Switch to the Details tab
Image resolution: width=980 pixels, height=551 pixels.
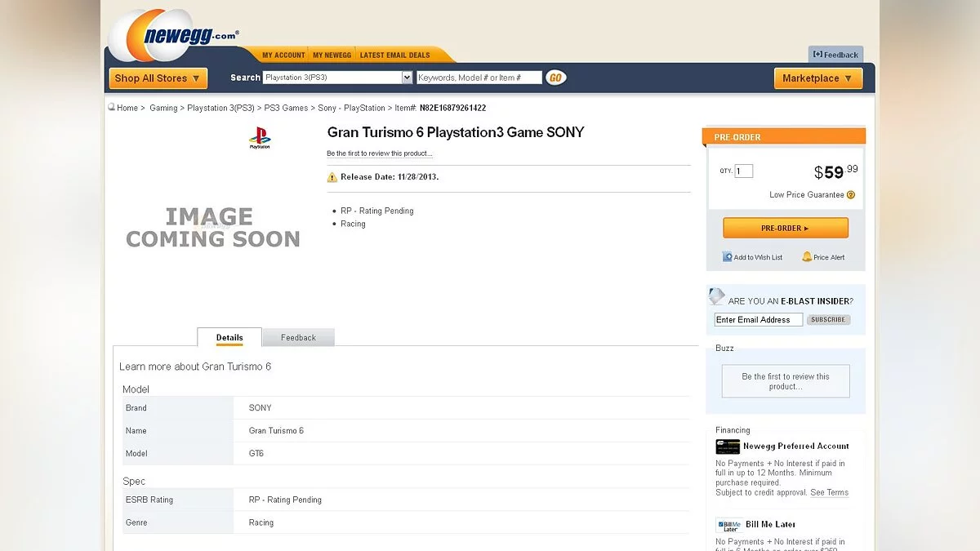pyautogui.click(x=229, y=337)
